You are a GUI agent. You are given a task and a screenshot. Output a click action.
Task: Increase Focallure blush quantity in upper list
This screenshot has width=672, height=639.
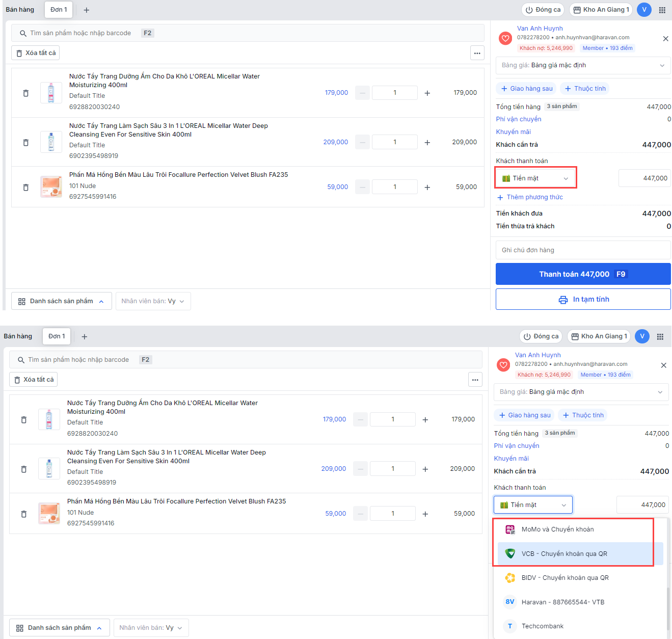click(427, 188)
